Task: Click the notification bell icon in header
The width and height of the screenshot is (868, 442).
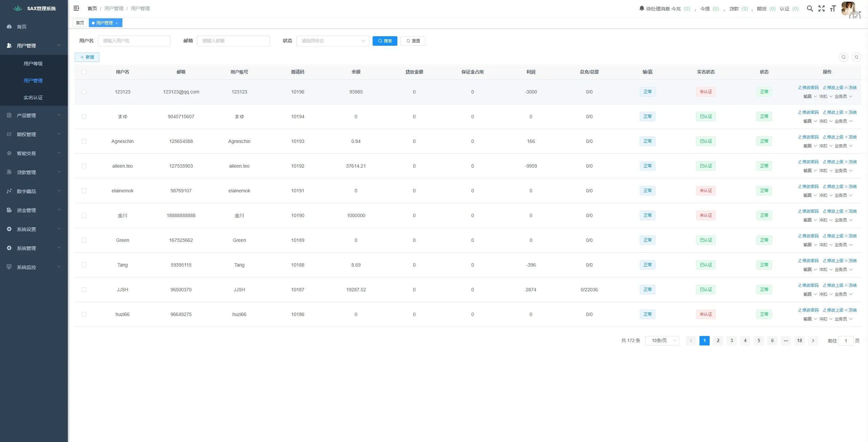Action: click(x=642, y=8)
